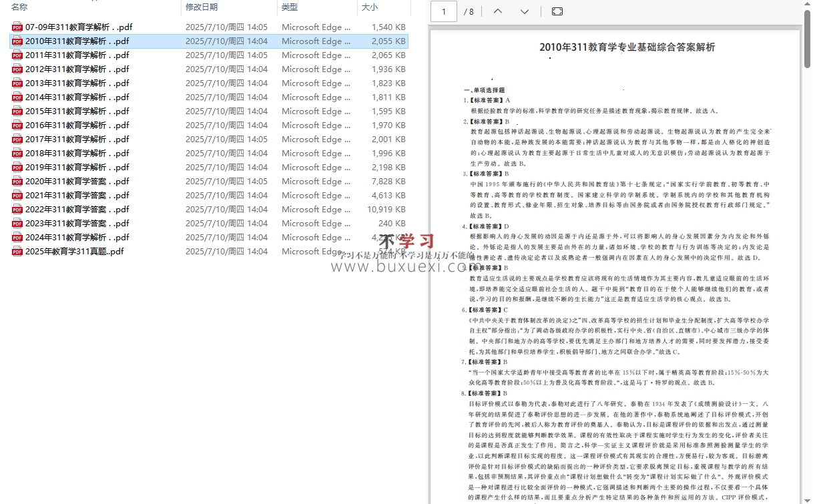813x504 pixels.
Task: Click the page number input box
Action: (444, 11)
